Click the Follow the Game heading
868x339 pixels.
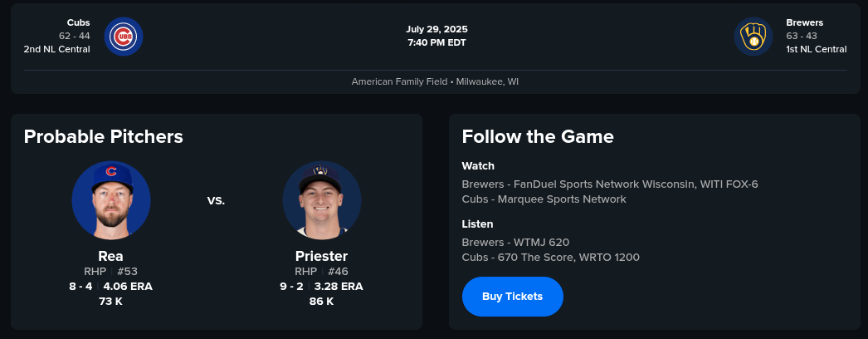point(538,136)
